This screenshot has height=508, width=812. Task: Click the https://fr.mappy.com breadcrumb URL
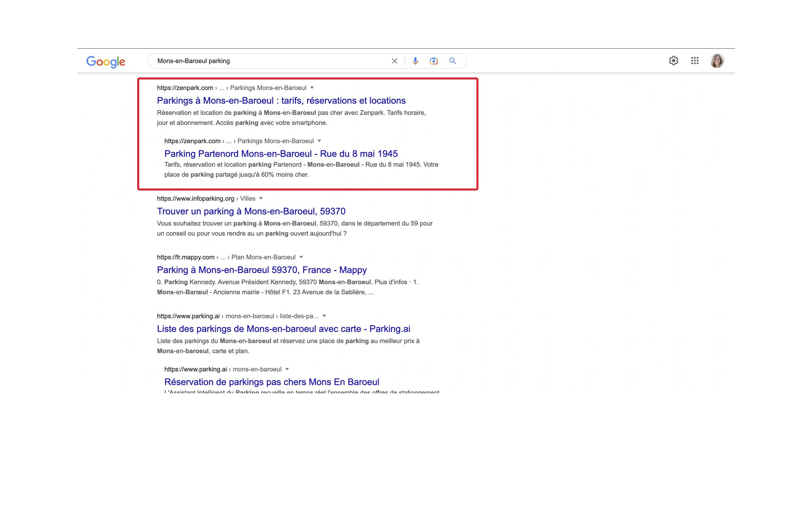pos(226,257)
